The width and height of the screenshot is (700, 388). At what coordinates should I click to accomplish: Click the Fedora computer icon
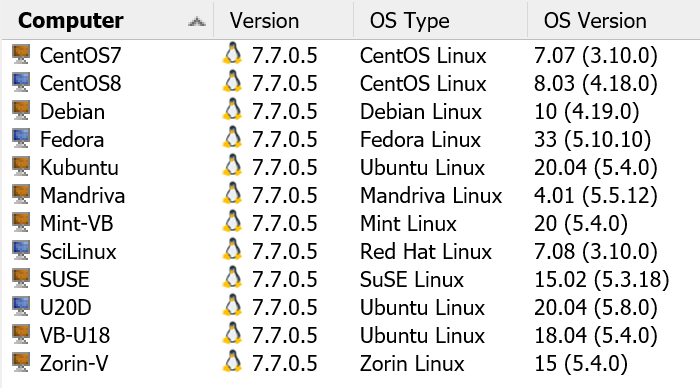coord(21,138)
